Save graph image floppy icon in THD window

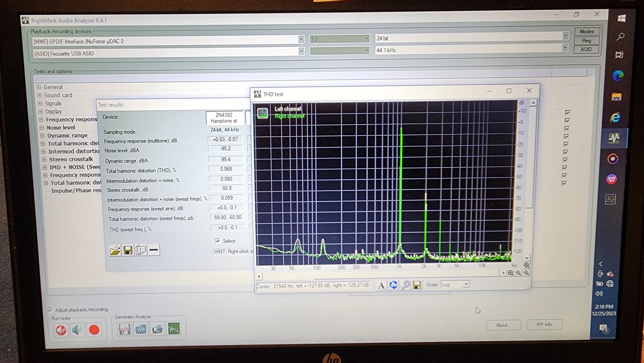tap(417, 285)
